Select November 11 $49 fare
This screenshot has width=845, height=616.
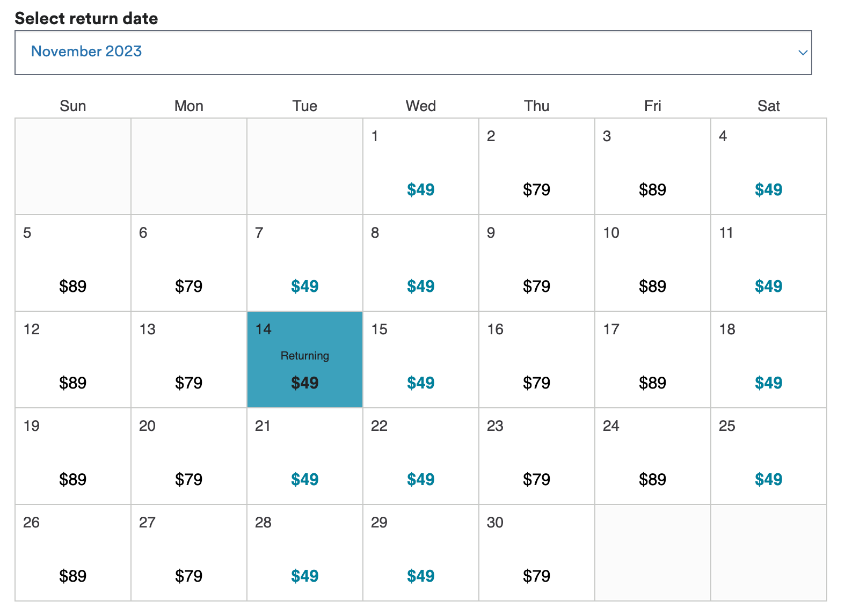(768, 263)
